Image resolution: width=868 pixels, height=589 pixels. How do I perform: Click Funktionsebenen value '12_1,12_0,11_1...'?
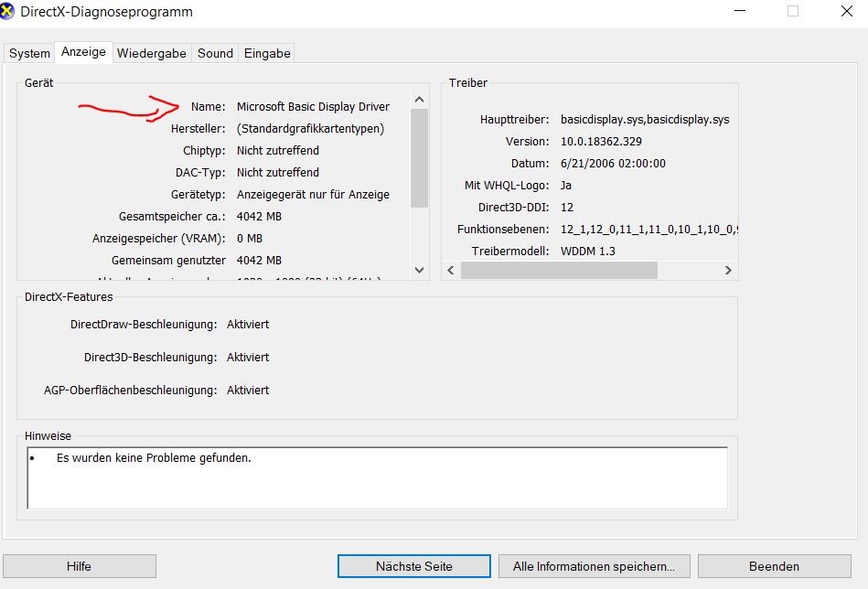648,230
